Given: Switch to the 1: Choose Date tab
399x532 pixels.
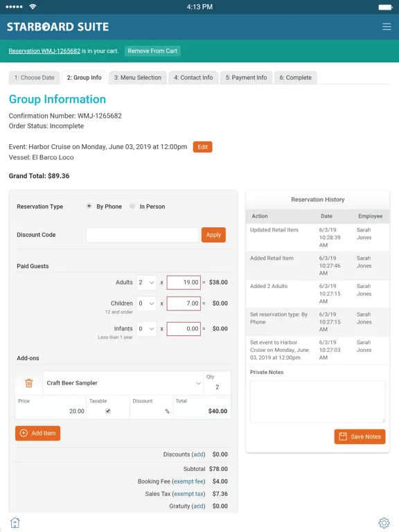Looking at the screenshot, I should click(34, 78).
